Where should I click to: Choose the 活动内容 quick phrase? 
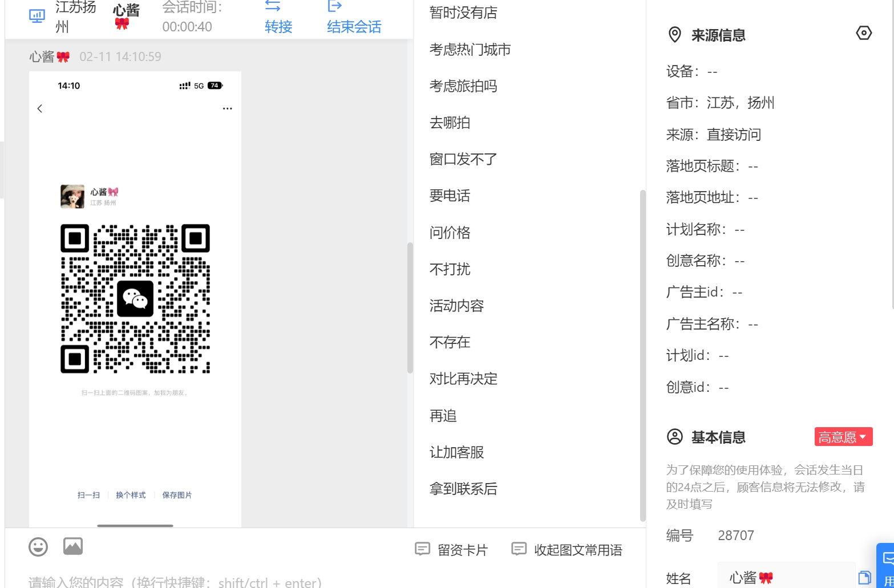coord(456,306)
